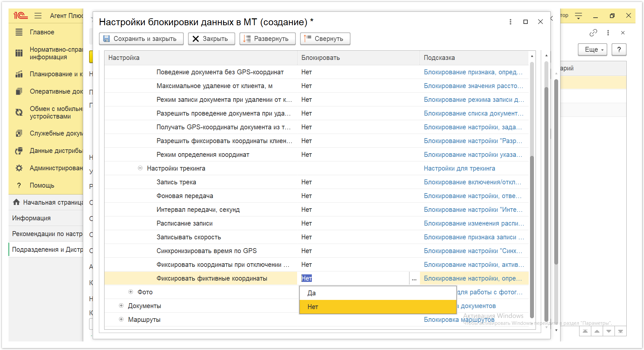Click the Развернуть button
644x350 pixels.
(267, 39)
